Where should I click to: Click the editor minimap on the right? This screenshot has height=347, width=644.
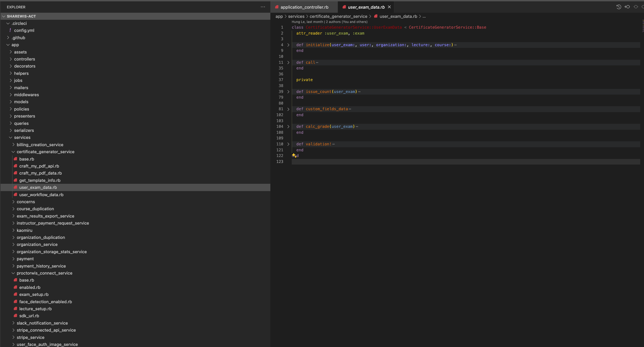[643, 26]
